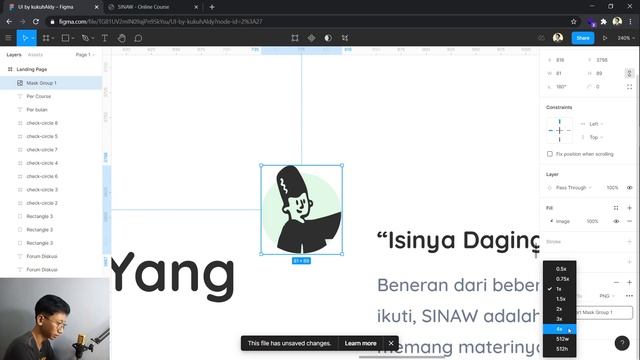640x360 pixels.
Task: Click the Share button
Action: click(x=582, y=38)
